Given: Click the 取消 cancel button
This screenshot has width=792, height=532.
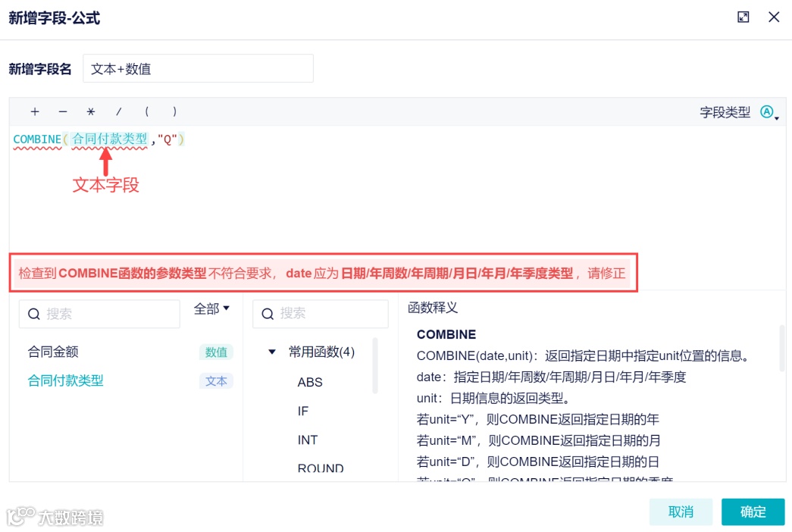Looking at the screenshot, I should 680,512.
